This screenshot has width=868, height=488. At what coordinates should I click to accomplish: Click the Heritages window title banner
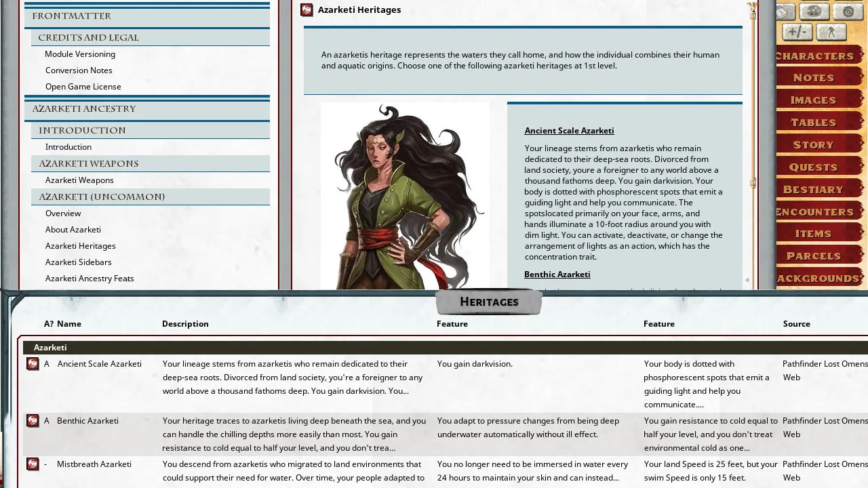489,302
